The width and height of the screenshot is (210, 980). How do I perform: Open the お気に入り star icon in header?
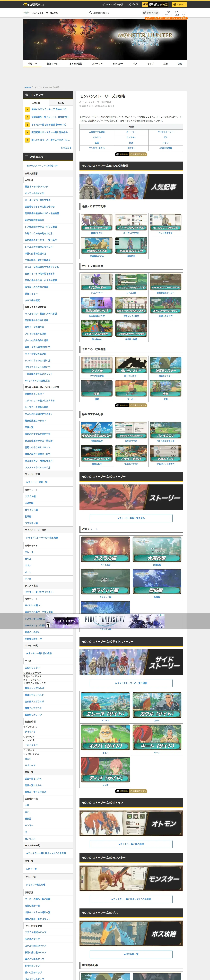point(168,13)
